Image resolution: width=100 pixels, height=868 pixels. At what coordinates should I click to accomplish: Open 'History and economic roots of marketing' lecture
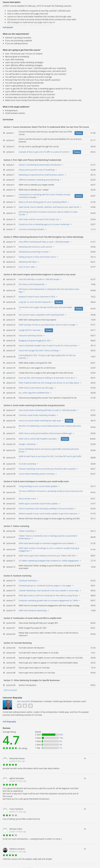(36, 170)
